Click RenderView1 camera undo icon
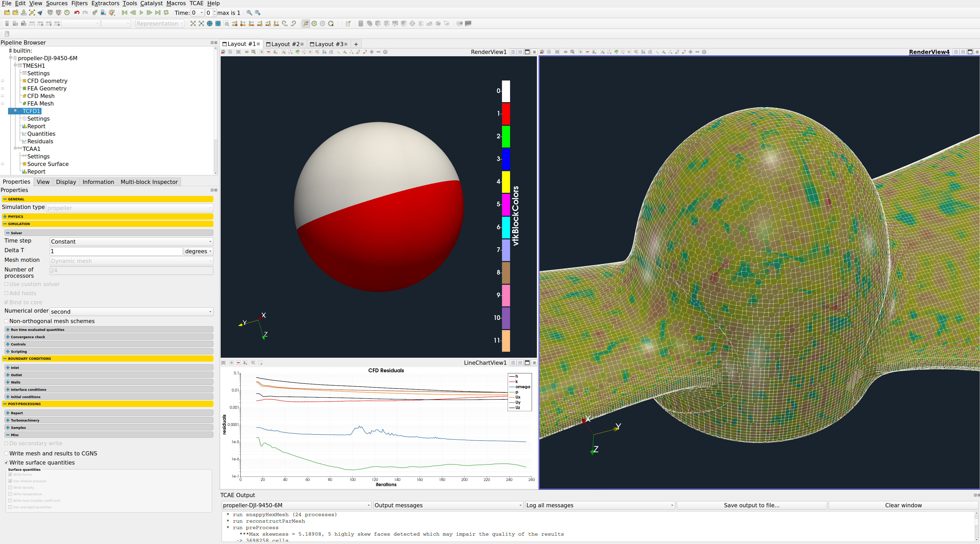980x544 pixels. 223,52
